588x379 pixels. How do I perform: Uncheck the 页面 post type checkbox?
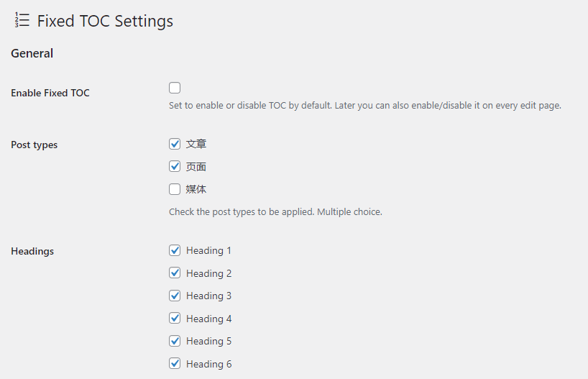pos(175,166)
